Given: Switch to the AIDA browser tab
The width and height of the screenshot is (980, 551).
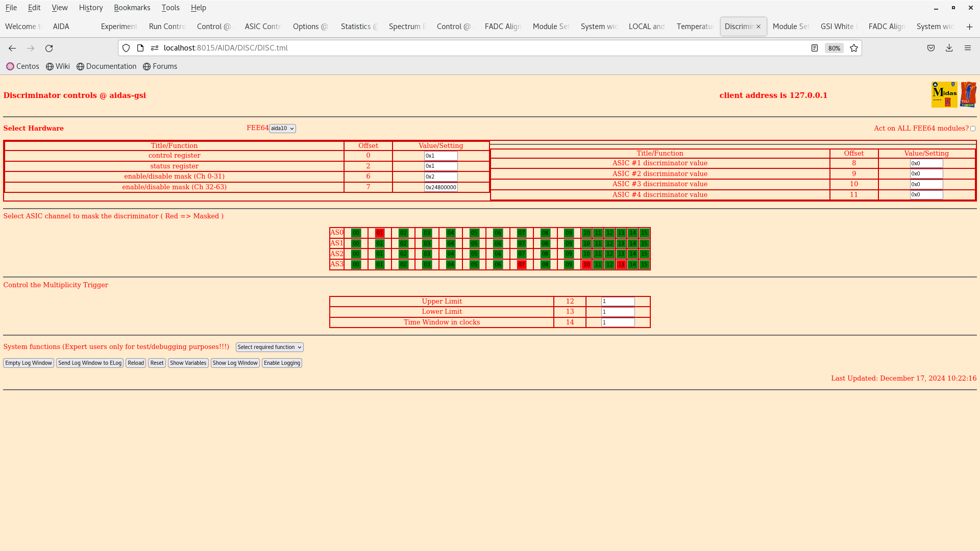Looking at the screenshot, I should click(61, 26).
